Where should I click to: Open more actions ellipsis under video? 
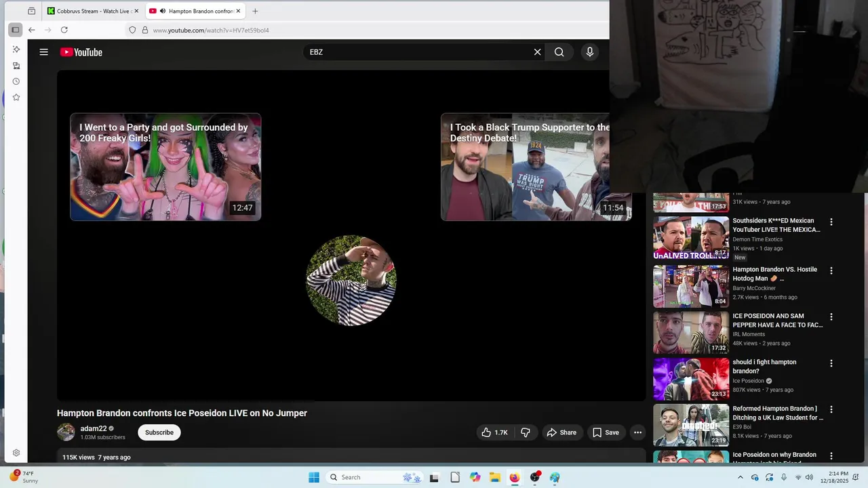pyautogui.click(x=637, y=432)
